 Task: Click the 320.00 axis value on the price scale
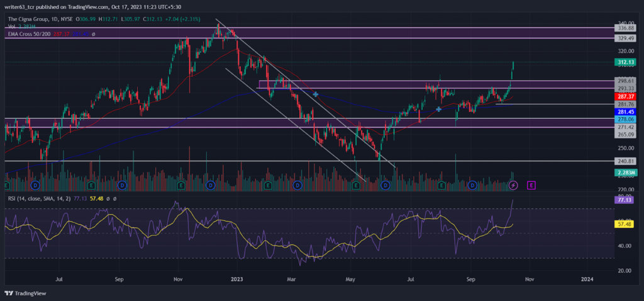pyautogui.click(x=625, y=52)
